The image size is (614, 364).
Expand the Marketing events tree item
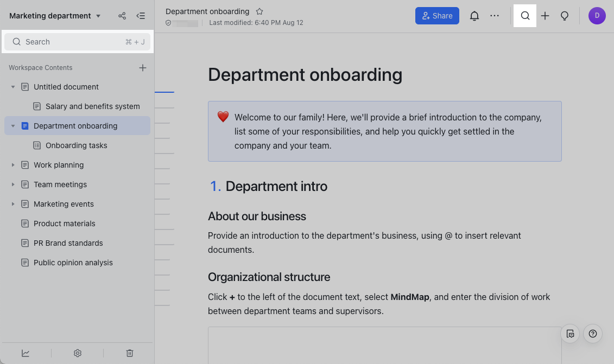pos(13,204)
